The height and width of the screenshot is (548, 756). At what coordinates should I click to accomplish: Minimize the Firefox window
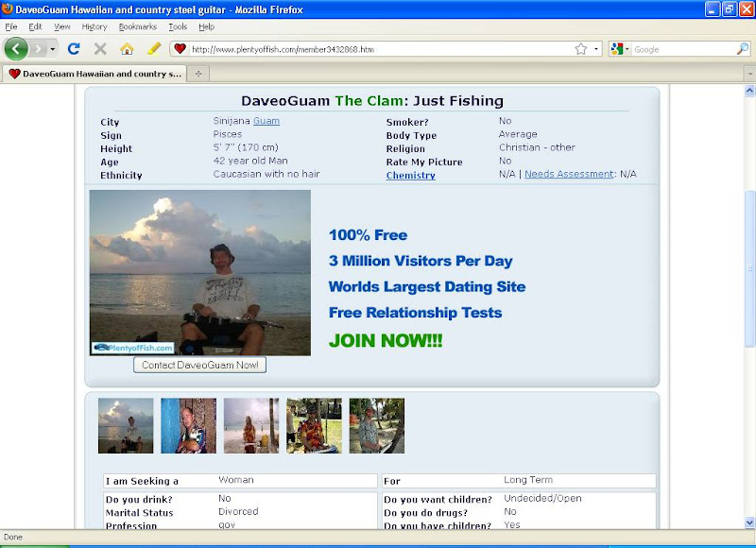(x=713, y=9)
